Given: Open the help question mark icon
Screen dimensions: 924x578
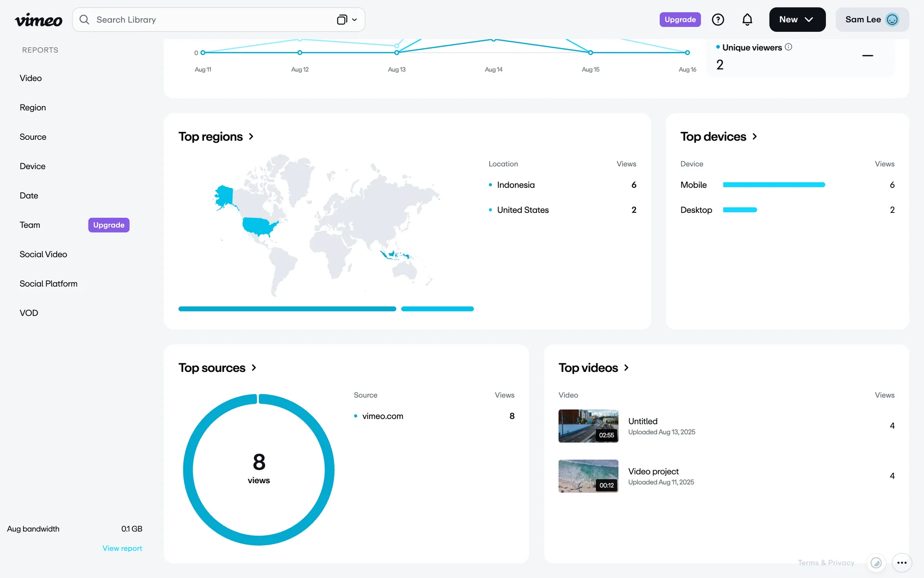Looking at the screenshot, I should coord(718,20).
